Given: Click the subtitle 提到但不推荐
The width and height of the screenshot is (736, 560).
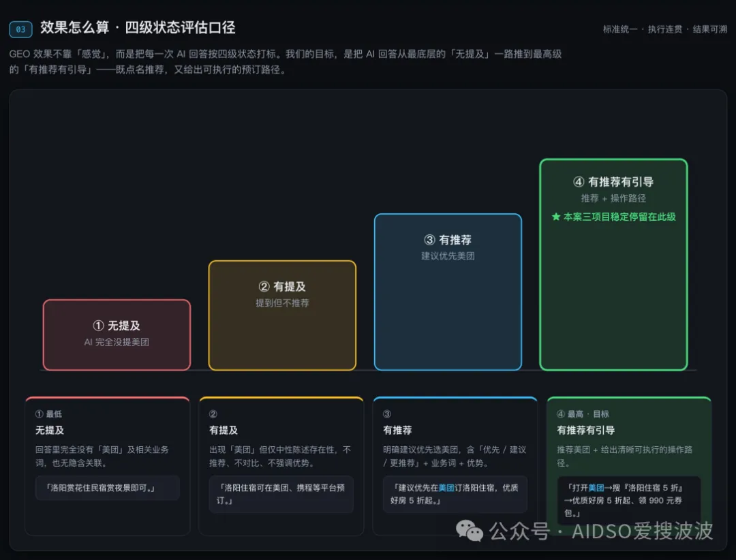Looking at the screenshot, I should 282,303.
